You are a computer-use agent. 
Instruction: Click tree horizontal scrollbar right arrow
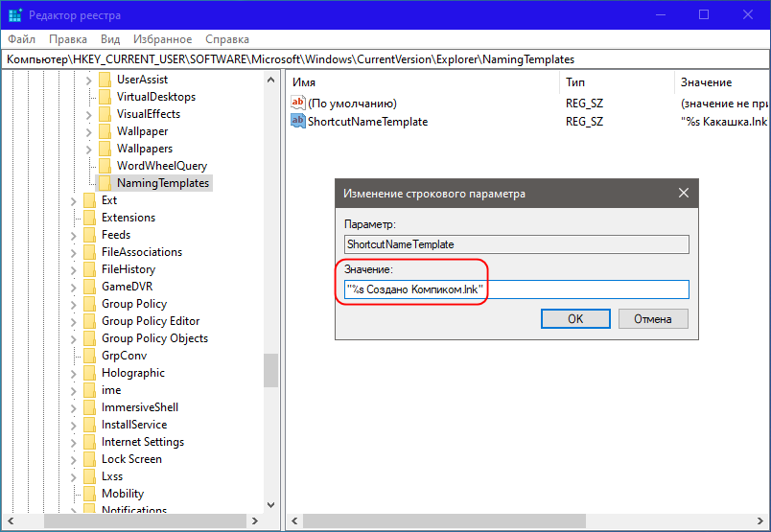[x=255, y=520]
